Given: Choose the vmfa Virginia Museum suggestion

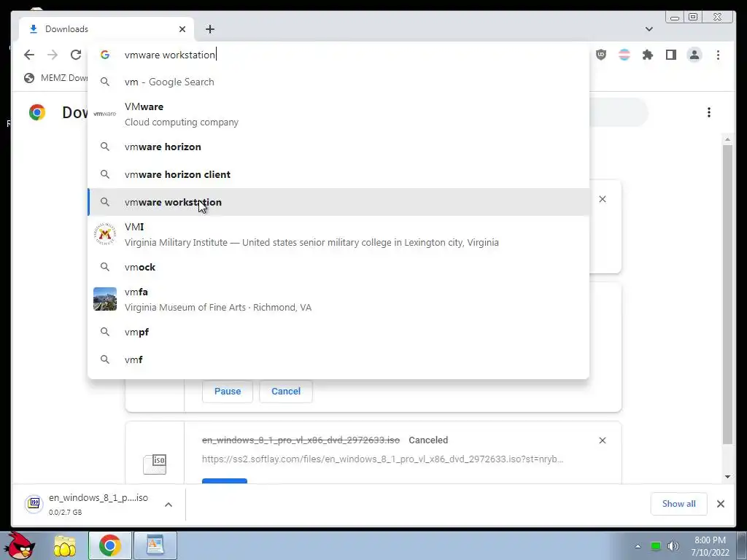Looking at the screenshot, I should pyautogui.click(x=338, y=300).
